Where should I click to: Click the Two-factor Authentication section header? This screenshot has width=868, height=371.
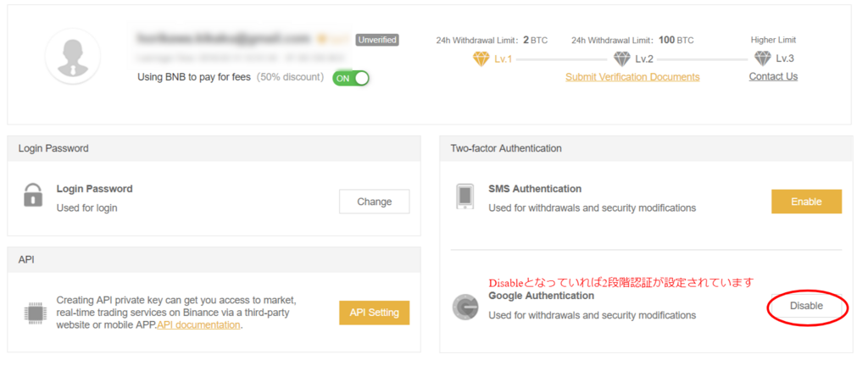tap(506, 148)
